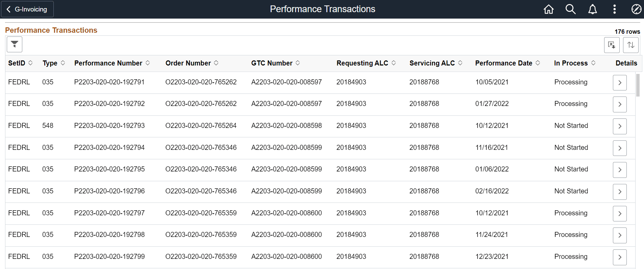The height and width of the screenshot is (269, 644).
Task: Sort by Order Number column
Action: tap(192, 63)
